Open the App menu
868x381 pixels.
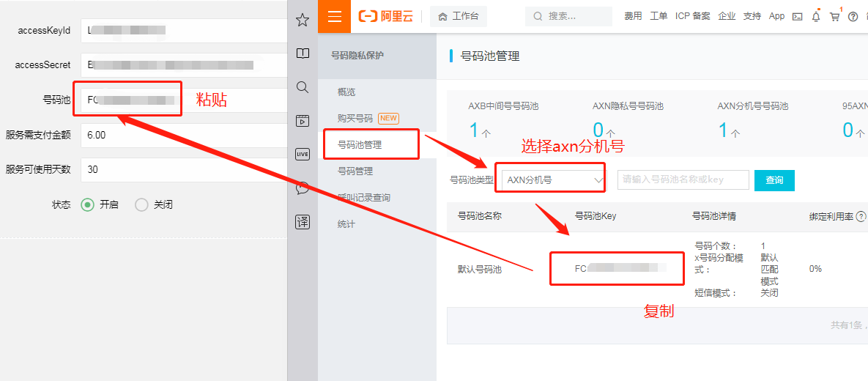[x=776, y=16]
